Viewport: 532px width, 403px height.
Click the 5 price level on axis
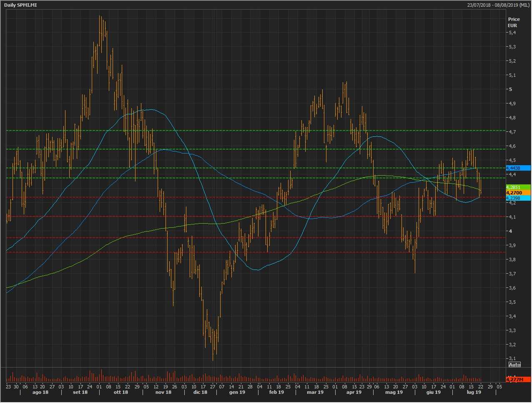click(510, 89)
